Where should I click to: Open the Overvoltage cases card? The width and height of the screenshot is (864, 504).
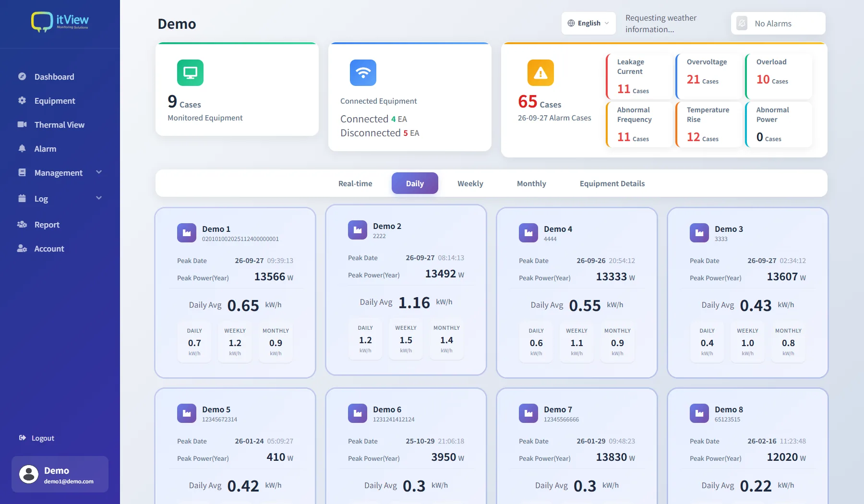pos(709,76)
